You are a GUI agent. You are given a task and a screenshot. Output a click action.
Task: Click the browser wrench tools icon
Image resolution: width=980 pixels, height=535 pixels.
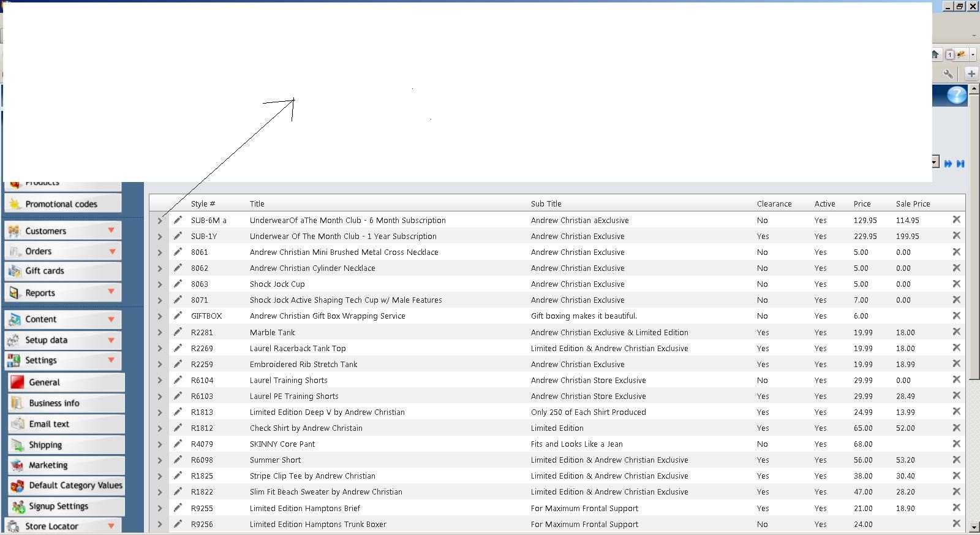[x=949, y=74]
